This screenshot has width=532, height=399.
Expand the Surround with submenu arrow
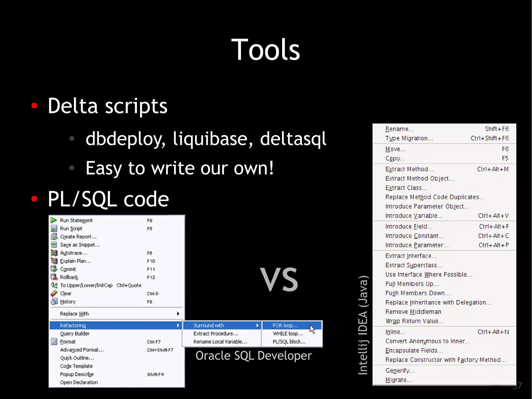click(x=257, y=325)
